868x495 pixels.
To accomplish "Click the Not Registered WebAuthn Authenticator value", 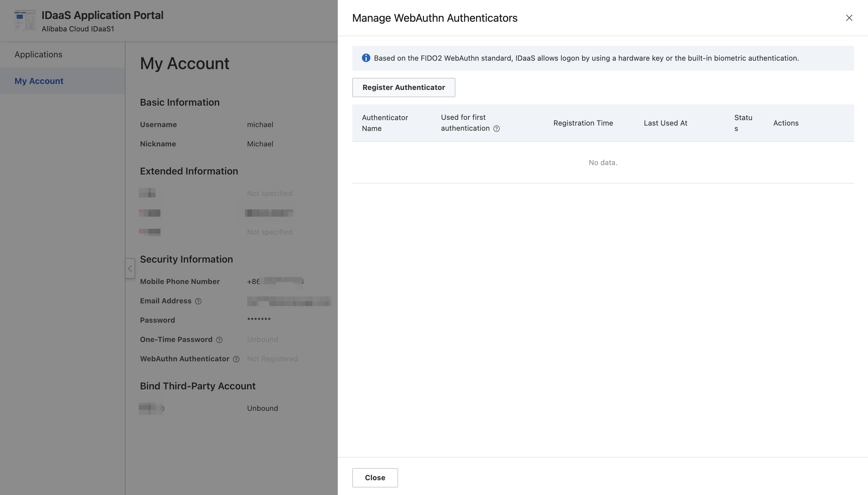I will point(272,359).
